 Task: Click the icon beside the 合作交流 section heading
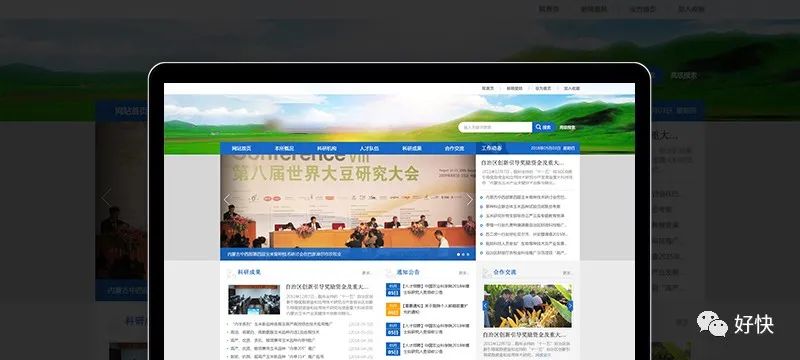[x=486, y=273]
